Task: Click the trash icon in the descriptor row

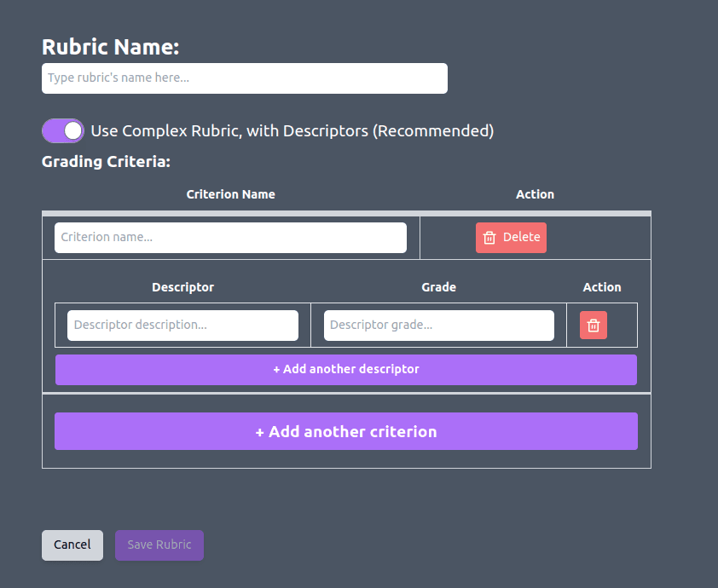Action: [x=594, y=326]
